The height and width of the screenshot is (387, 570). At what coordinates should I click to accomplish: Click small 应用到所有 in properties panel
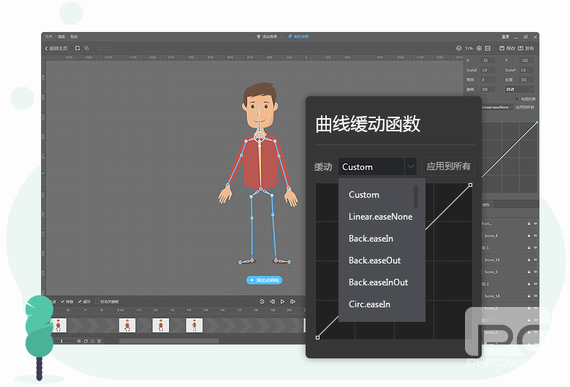[525, 107]
